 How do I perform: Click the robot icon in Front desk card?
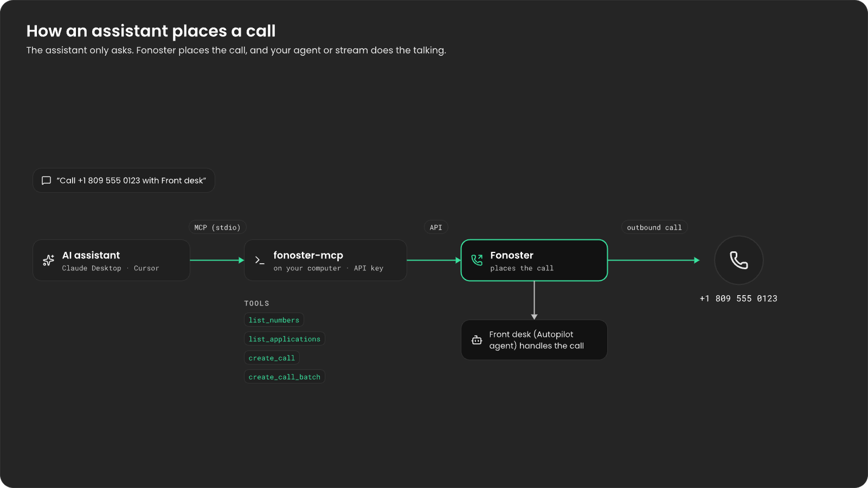(x=477, y=340)
